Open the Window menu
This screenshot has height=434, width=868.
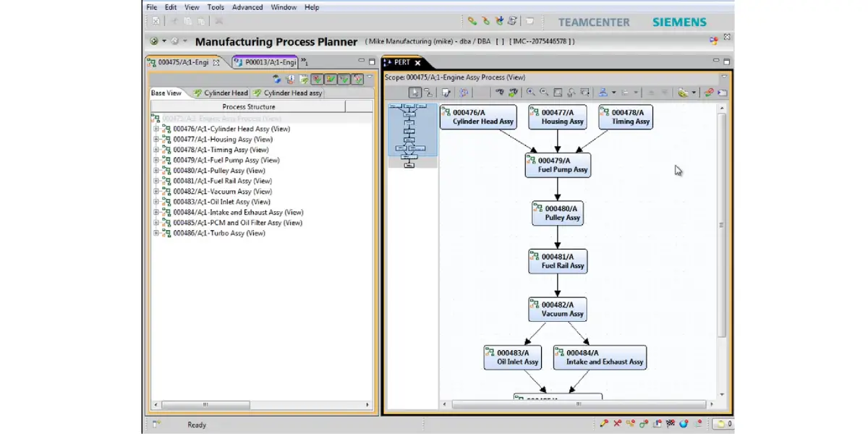click(x=284, y=7)
